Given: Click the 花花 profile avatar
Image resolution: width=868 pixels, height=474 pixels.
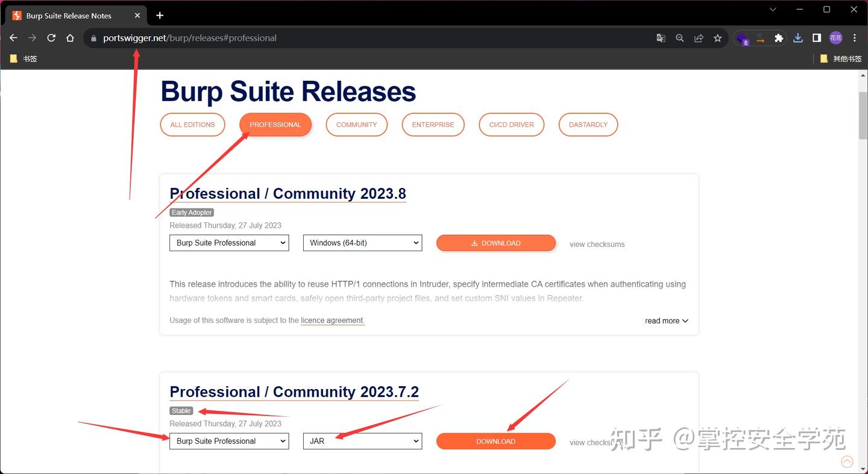Looking at the screenshot, I should [836, 37].
